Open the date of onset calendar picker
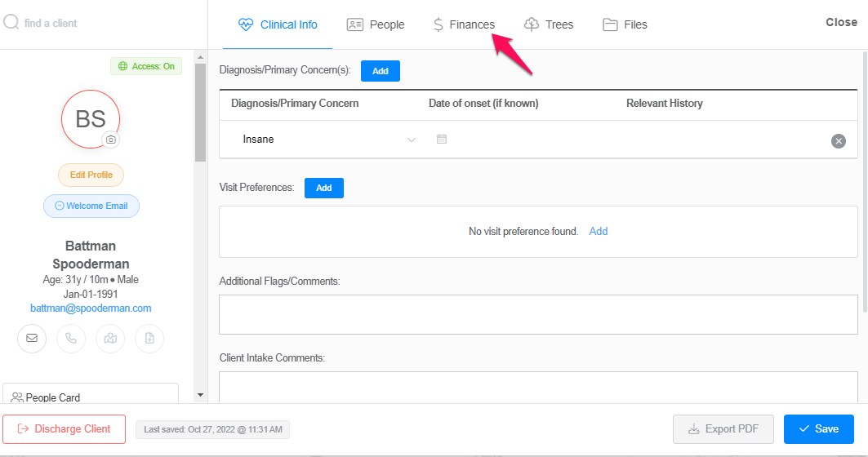 pos(442,139)
